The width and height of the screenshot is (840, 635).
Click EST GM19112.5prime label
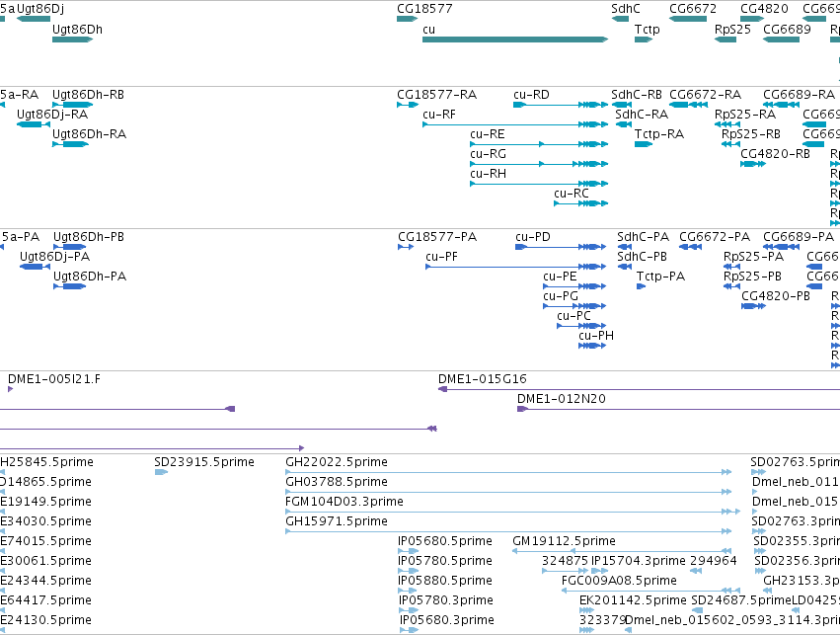click(564, 540)
